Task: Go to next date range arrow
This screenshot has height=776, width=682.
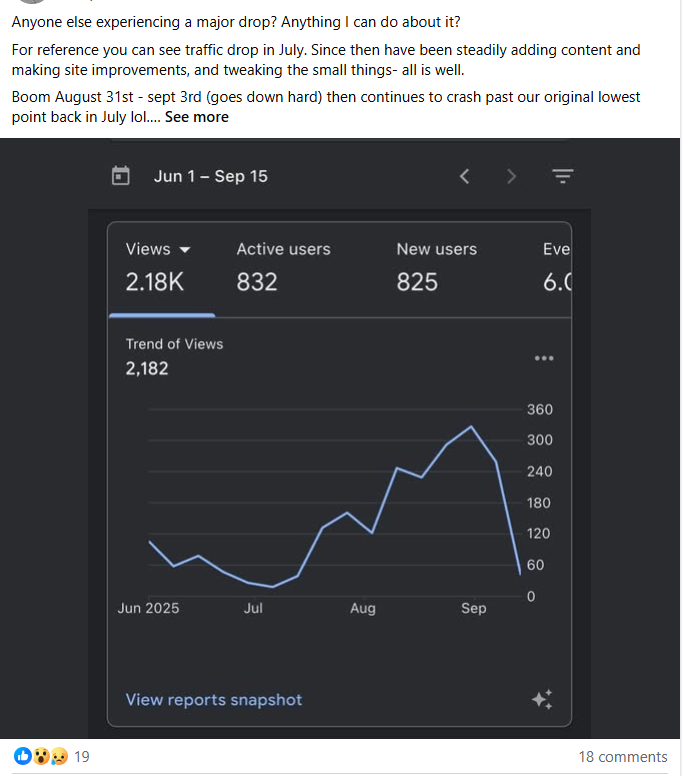Action: 511,176
